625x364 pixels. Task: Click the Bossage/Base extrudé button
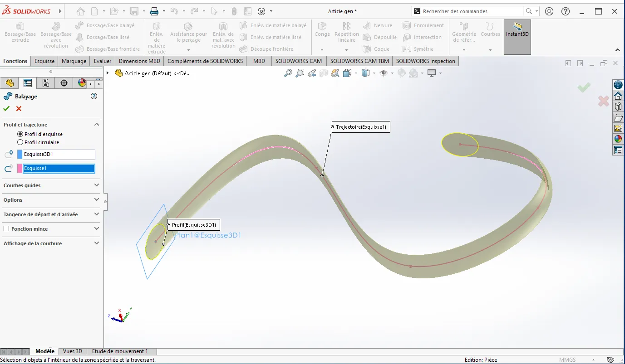[20, 33]
